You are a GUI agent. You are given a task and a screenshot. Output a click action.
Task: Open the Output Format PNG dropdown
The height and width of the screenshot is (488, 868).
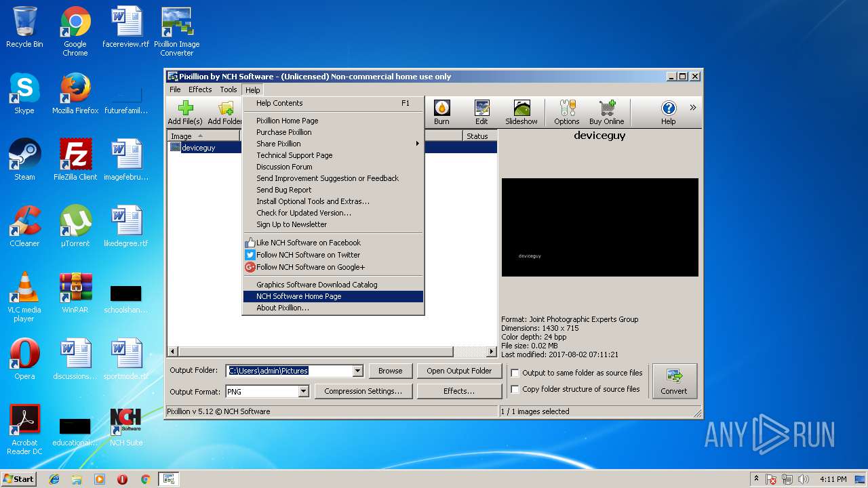click(303, 391)
